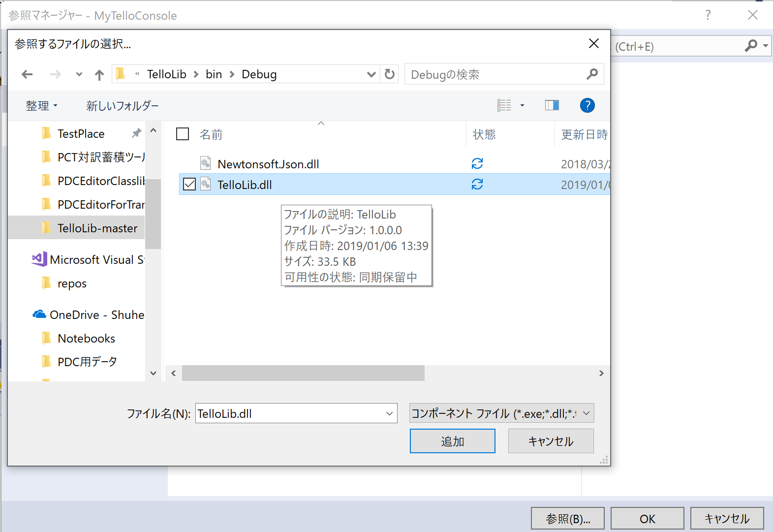Screen dimensions: 773x532
Task: Click the magnifier icon in Debug search box
Action: click(x=592, y=74)
